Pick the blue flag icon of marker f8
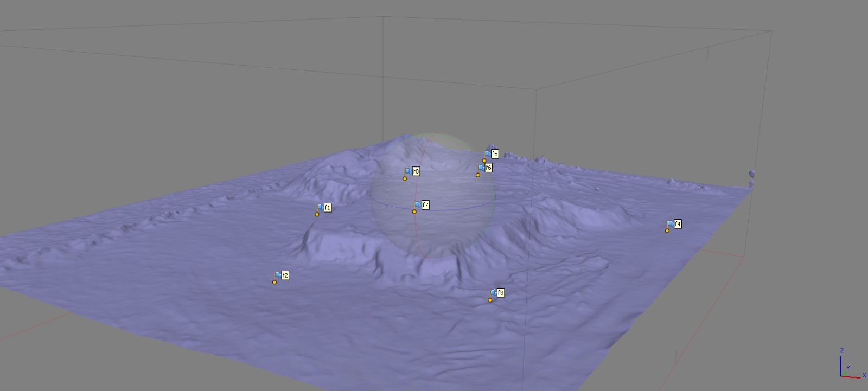The image size is (868, 391). (x=409, y=171)
